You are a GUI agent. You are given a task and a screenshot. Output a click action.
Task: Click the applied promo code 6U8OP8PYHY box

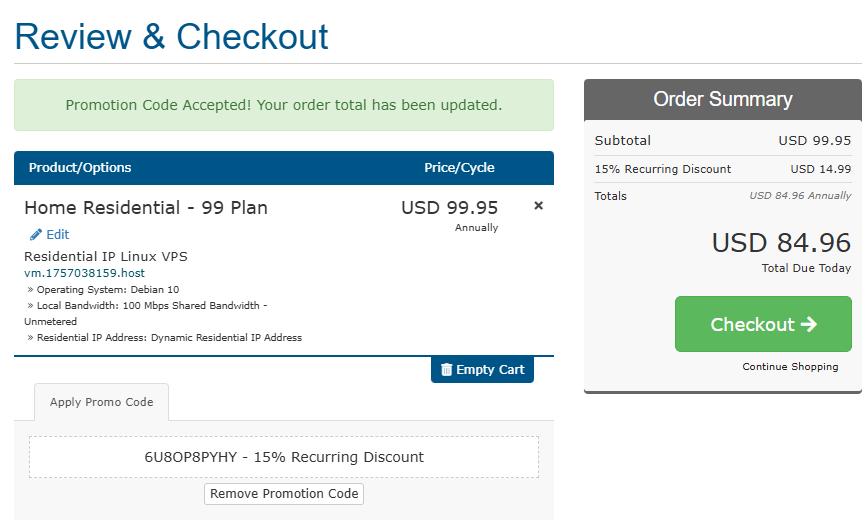click(284, 457)
